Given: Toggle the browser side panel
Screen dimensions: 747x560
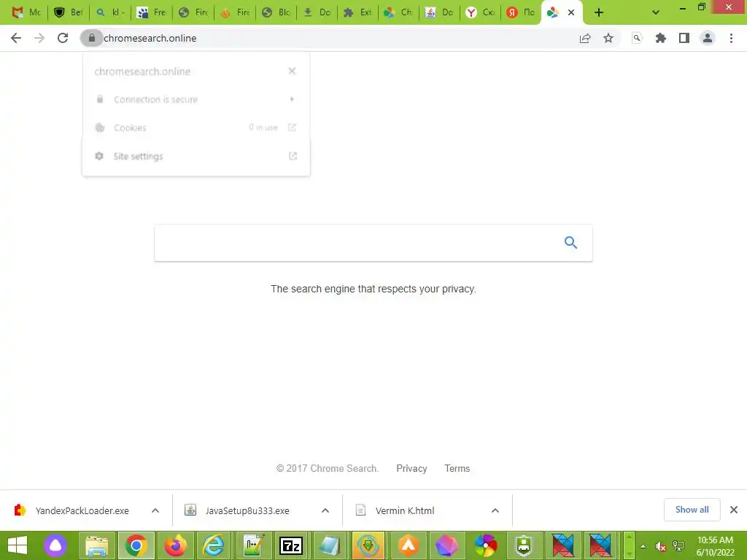Looking at the screenshot, I should tap(684, 38).
